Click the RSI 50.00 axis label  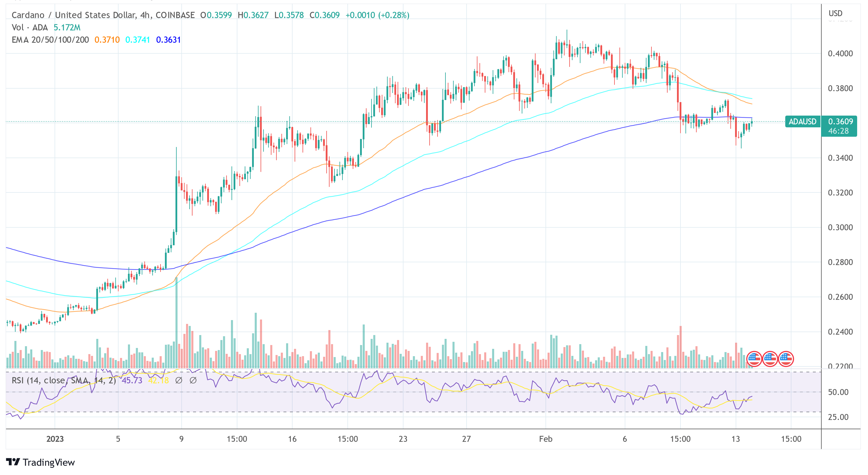tap(838, 392)
